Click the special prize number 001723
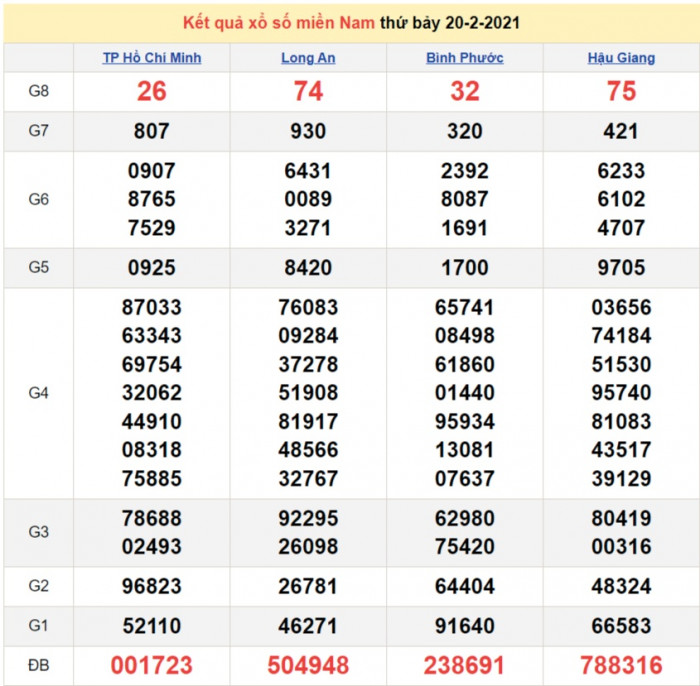700x686 pixels. point(152,666)
